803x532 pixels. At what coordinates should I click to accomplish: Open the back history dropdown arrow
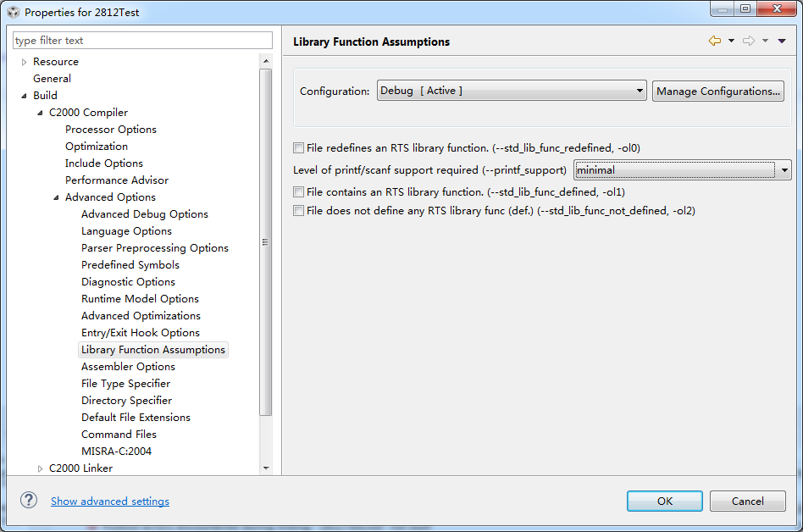(731, 41)
